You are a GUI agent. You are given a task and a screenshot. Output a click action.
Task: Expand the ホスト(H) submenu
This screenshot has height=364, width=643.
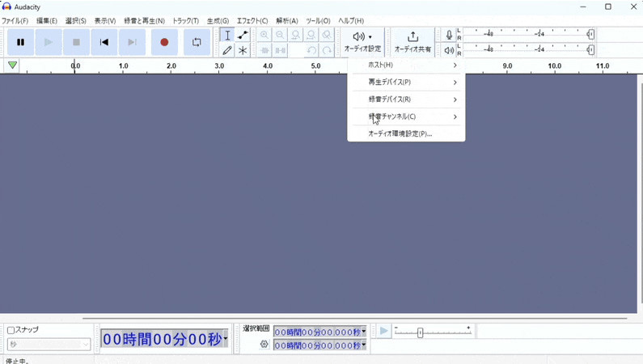pos(406,66)
